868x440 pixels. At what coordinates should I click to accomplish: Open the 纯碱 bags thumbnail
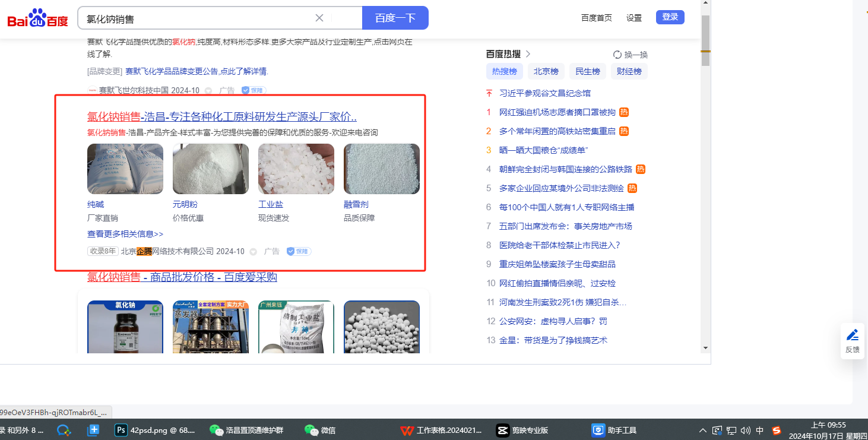click(x=125, y=169)
